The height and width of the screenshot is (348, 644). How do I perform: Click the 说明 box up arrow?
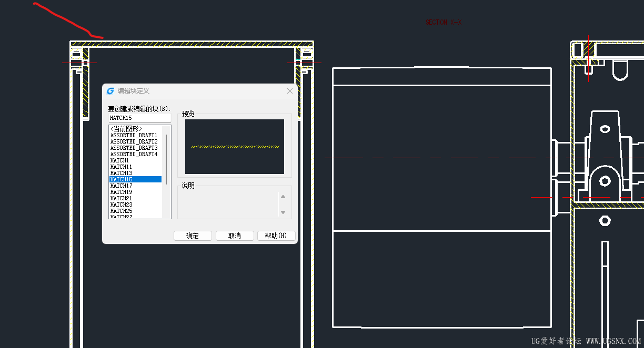[x=283, y=197]
